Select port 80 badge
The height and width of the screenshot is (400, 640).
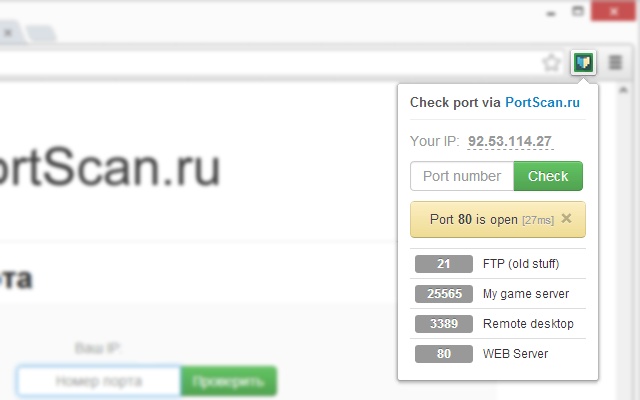pyautogui.click(x=444, y=353)
